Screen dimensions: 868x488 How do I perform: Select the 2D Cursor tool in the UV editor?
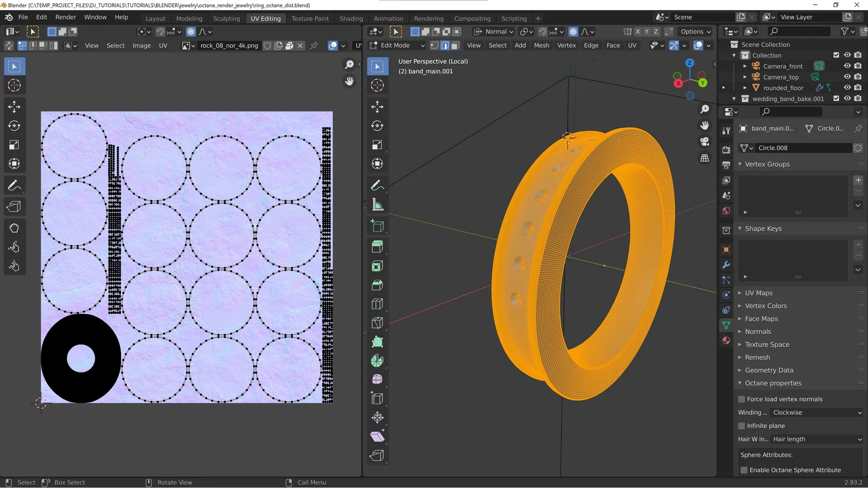[14, 85]
